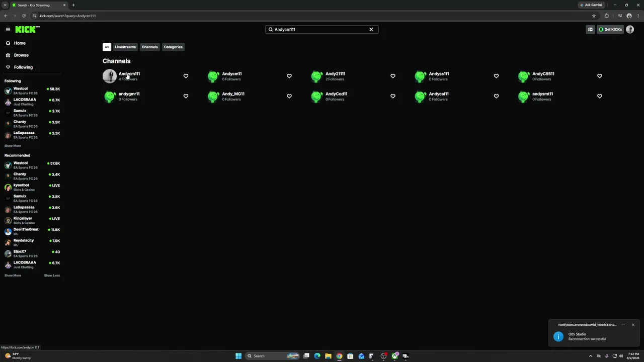Image resolution: width=644 pixels, height=362 pixels.
Task: Follow AndyCod11 using its heart icon
Action: [393, 96]
